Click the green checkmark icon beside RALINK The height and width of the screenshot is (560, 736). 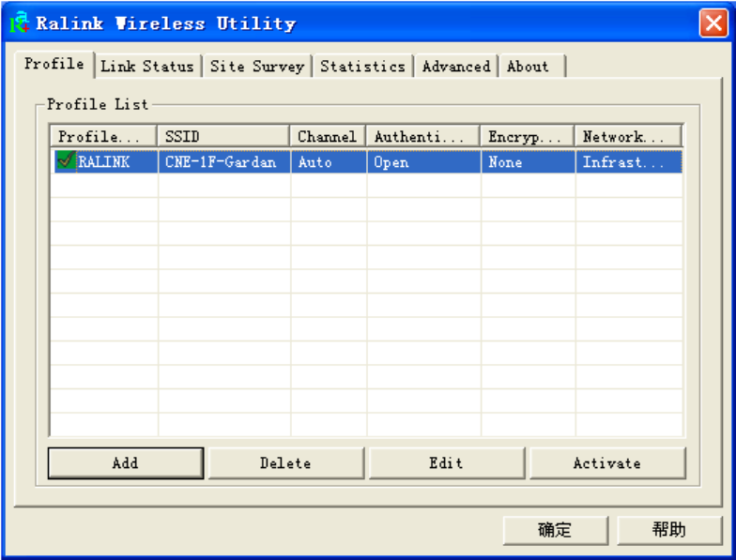[66, 161]
